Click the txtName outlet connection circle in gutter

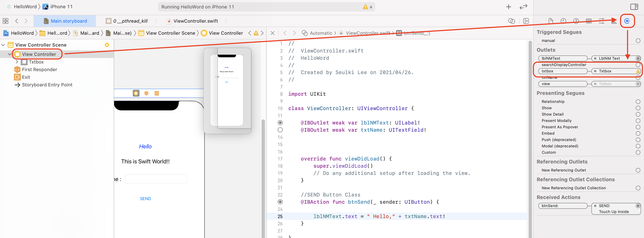(x=280, y=130)
